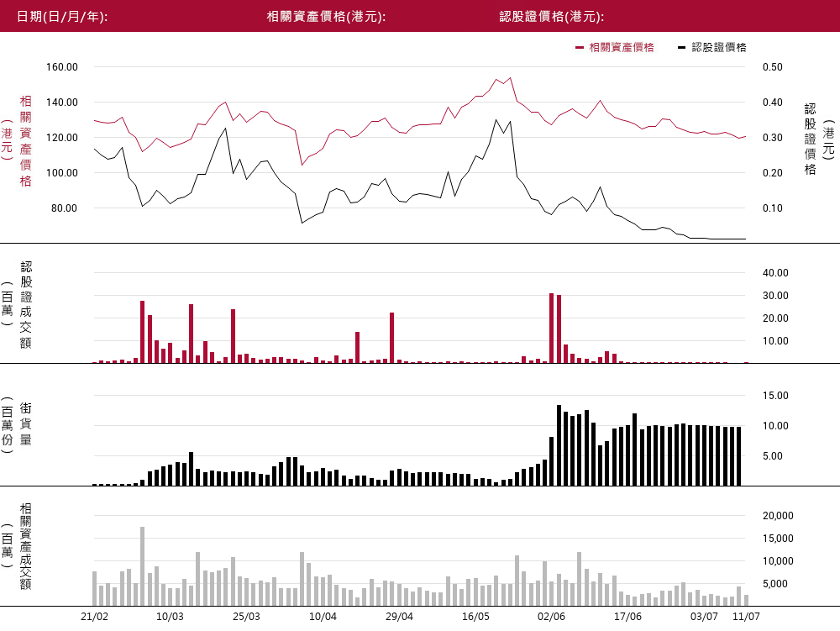Click the 80.00 left axis label
This screenshot has height=631, width=840.
[x=65, y=208]
